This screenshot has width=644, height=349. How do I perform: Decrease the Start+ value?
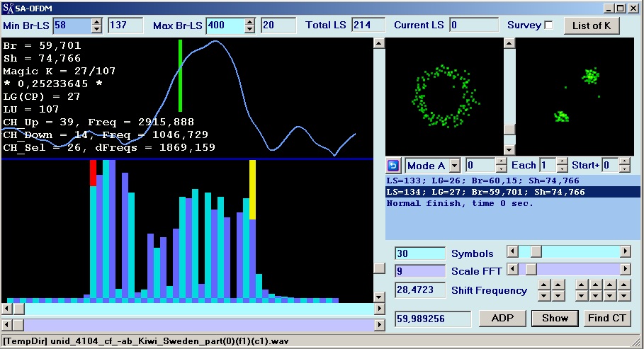624,168
